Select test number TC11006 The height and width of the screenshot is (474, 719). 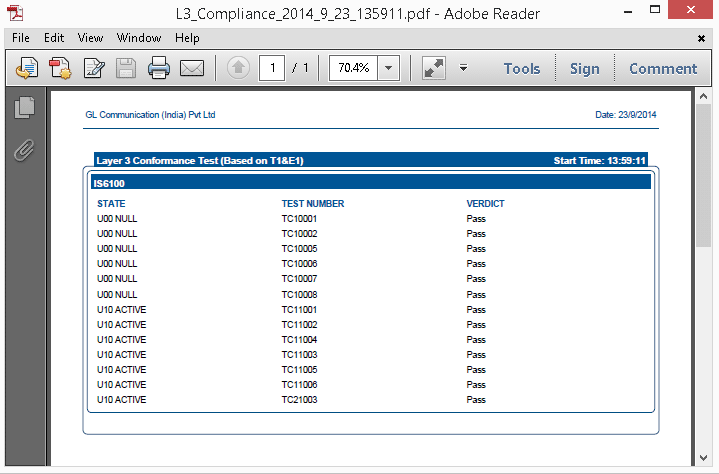point(299,385)
